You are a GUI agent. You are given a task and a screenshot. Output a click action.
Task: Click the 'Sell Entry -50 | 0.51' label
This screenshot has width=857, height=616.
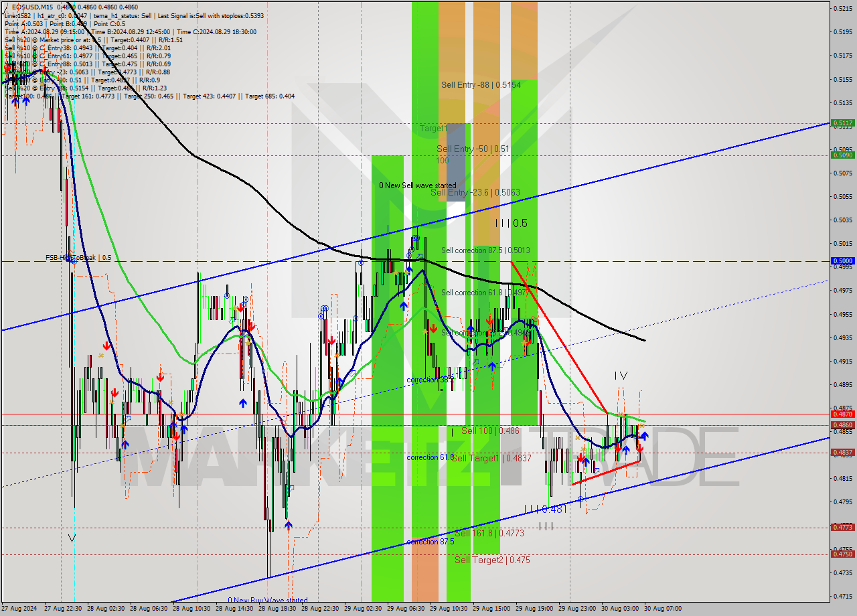473,149
